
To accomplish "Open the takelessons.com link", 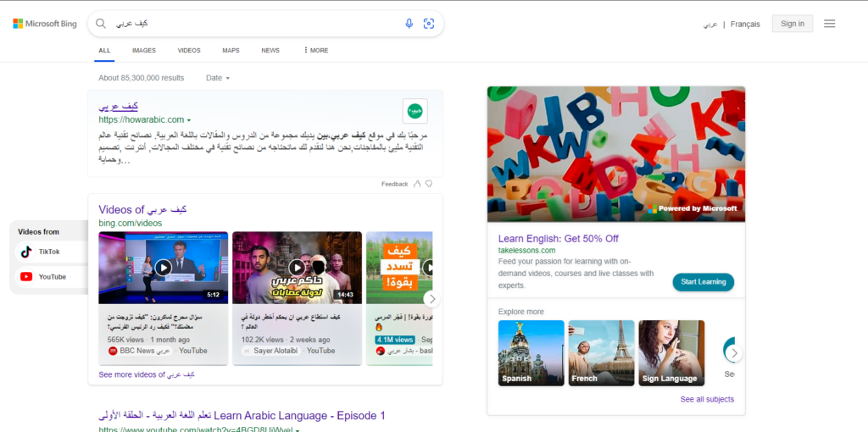I will pos(527,251).
